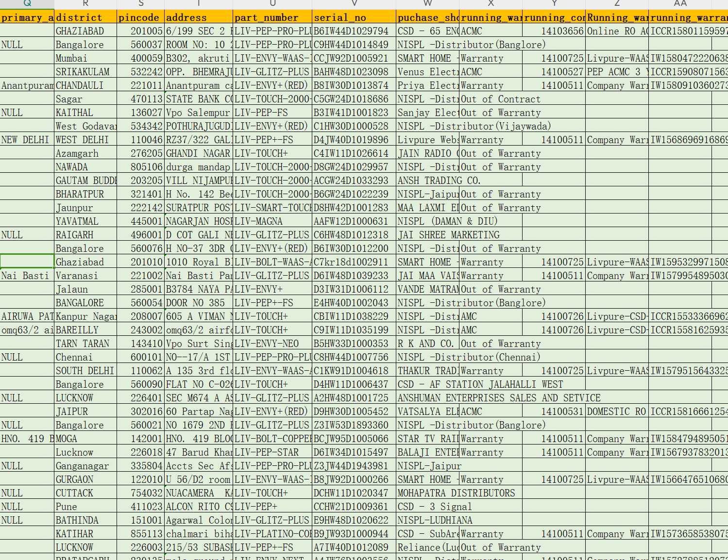Select the JAIPUR district cell

click(85, 412)
